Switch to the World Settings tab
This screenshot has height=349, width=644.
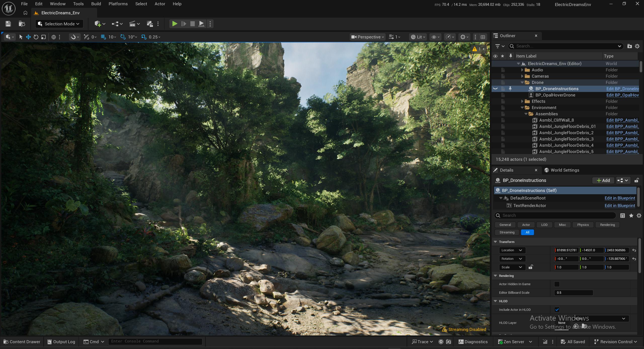[562, 170]
